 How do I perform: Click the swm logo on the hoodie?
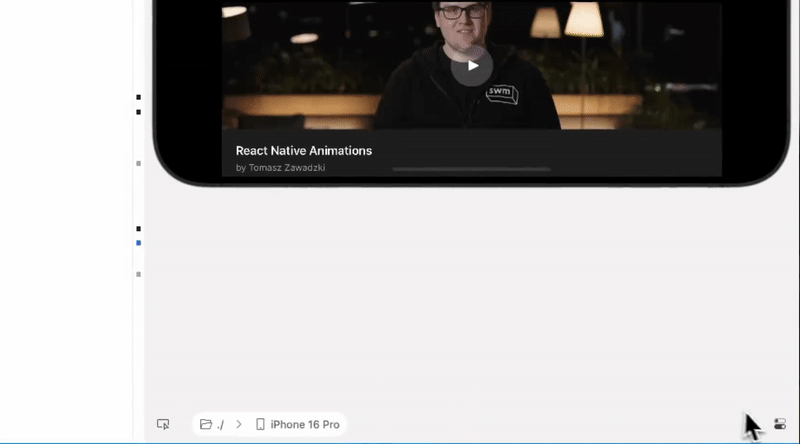click(x=500, y=93)
